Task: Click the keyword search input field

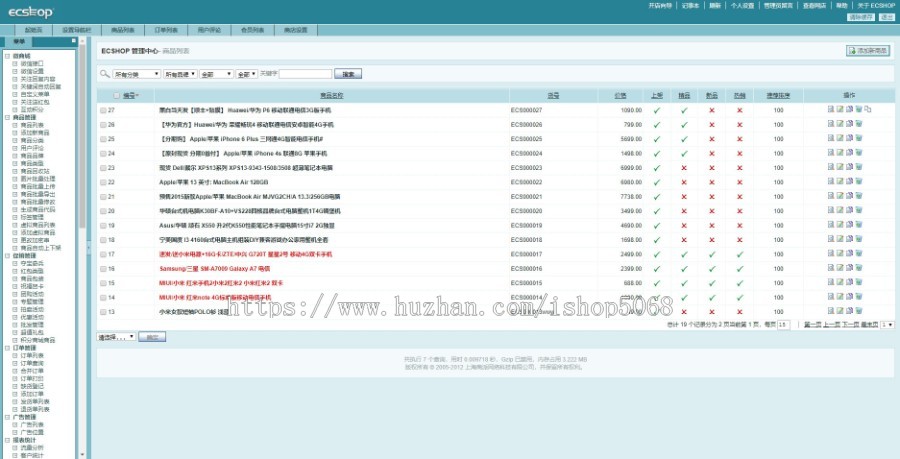Action: pyautogui.click(x=305, y=74)
